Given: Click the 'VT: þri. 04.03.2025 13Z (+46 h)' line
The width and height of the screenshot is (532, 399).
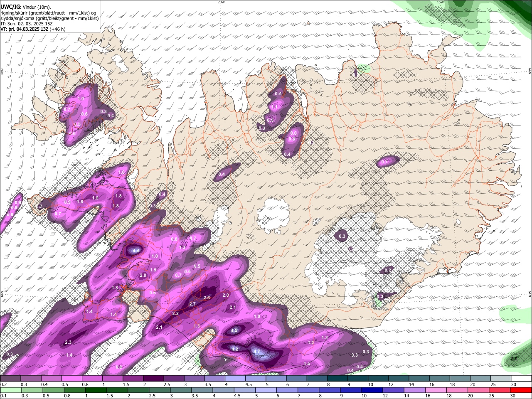Looking at the screenshot, I should pos(33,29).
